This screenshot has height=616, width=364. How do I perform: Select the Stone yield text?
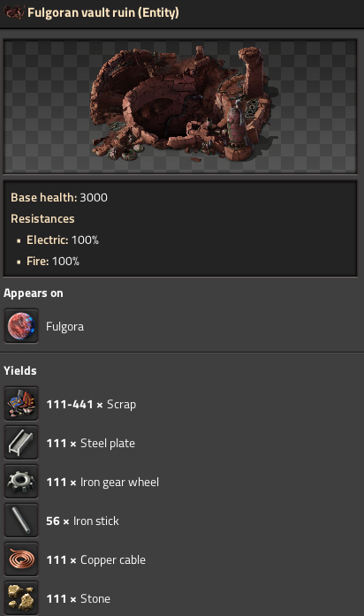78,598
